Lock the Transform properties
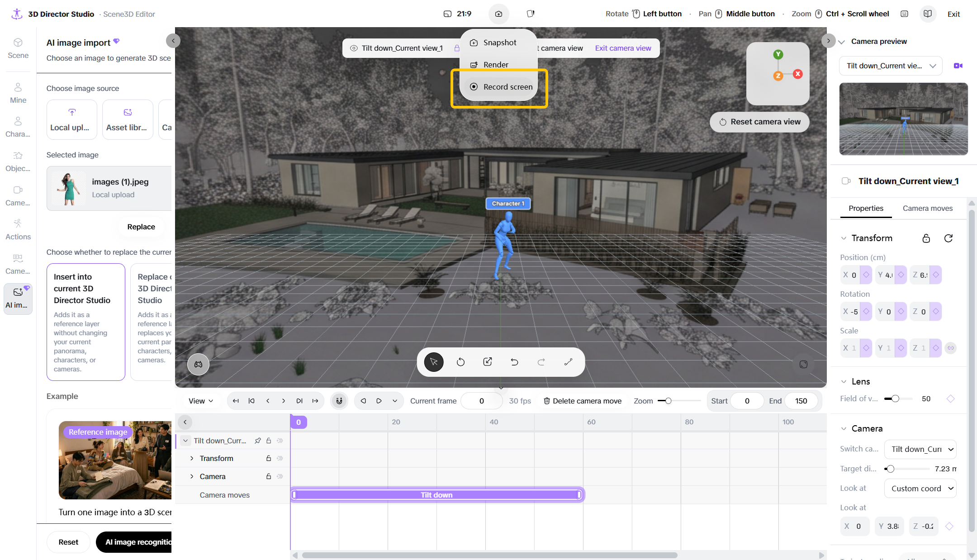This screenshot has height=560, width=977. tap(926, 238)
